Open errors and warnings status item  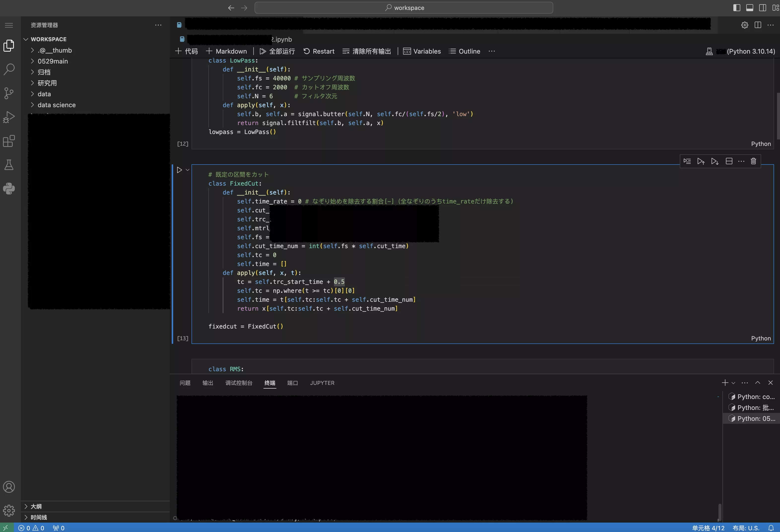coord(31,528)
